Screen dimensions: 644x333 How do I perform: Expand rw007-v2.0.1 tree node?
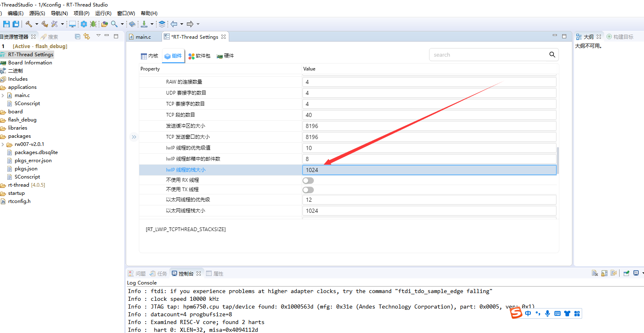[3, 144]
